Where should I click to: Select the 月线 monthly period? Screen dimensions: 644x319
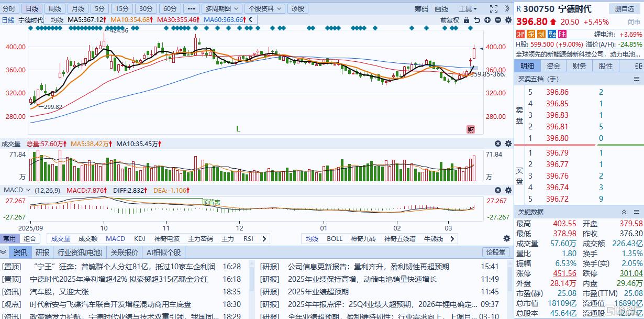pyautogui.click(x=77, y=9)
